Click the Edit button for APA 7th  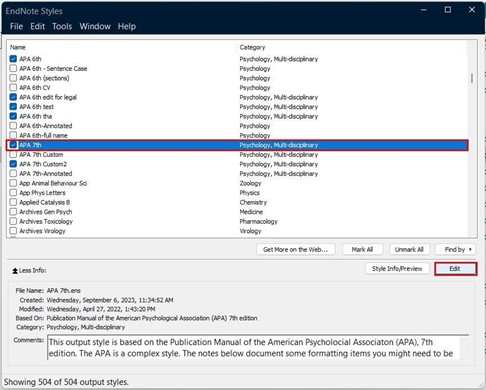pos(455,269)
